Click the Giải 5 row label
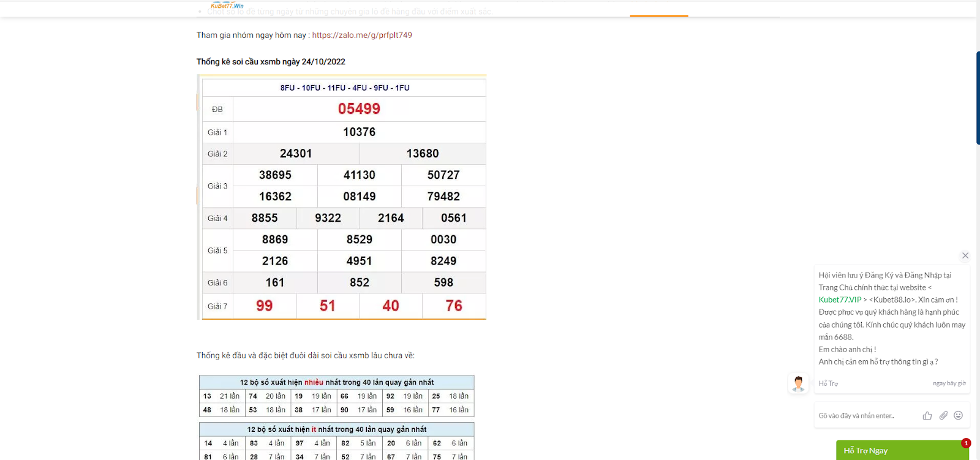This screenshot has width=980, height=460. (x=217, y=251)
